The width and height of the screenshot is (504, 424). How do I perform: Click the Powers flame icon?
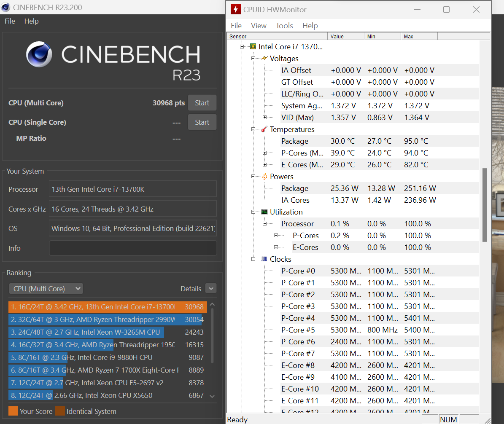264,176
